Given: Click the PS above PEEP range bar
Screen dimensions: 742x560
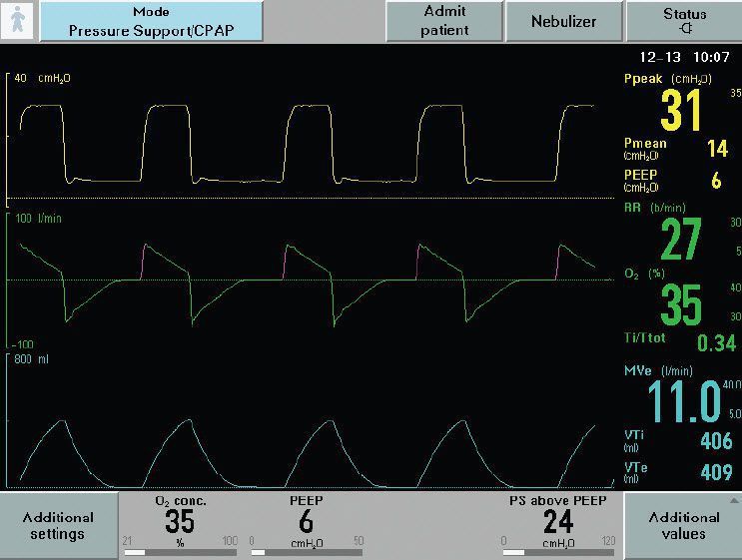Looking at the screenshot, I should (559, 551).
